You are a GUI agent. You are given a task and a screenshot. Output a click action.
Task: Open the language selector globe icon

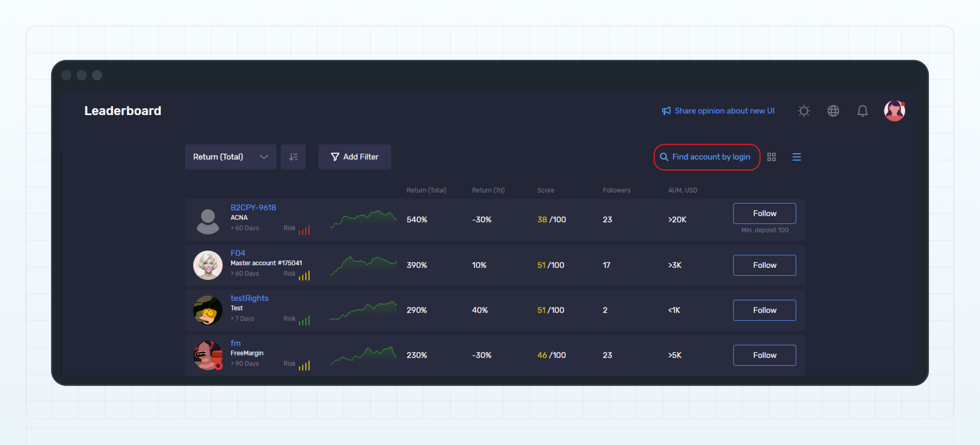click(833, 111)
